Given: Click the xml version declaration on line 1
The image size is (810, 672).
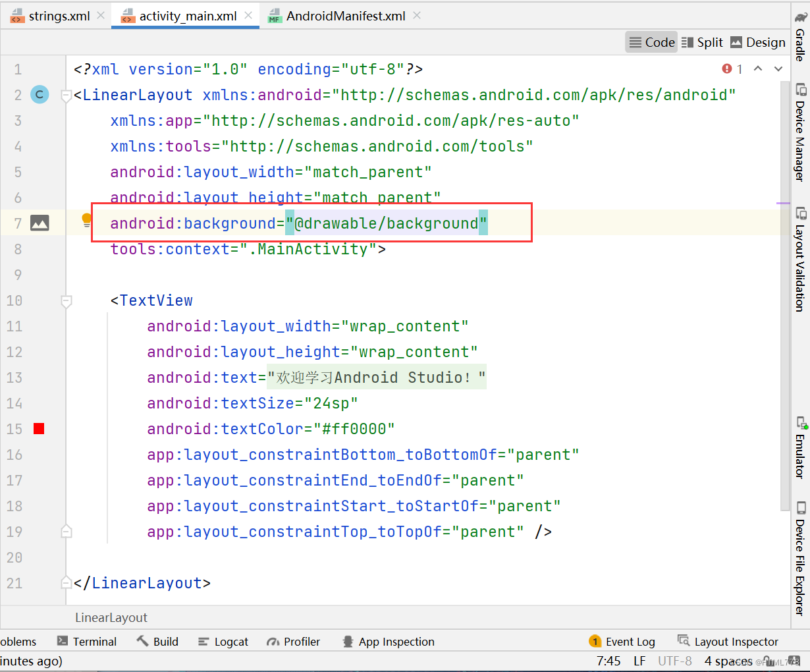Looking at the screenshot, I should pos(248,69).
